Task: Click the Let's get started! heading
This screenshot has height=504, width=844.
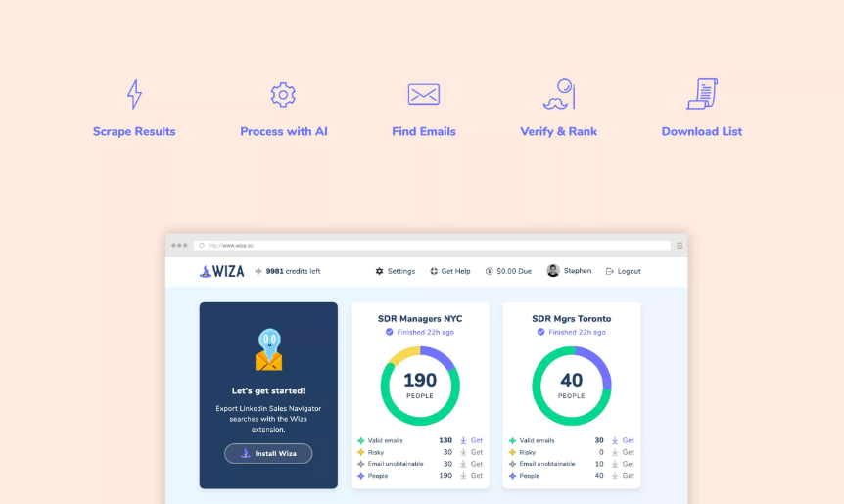Action: pos(268,391)
